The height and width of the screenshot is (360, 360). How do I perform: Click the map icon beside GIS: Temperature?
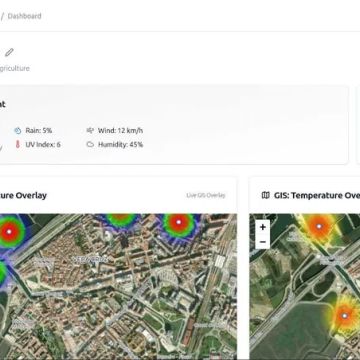point(266,195)
